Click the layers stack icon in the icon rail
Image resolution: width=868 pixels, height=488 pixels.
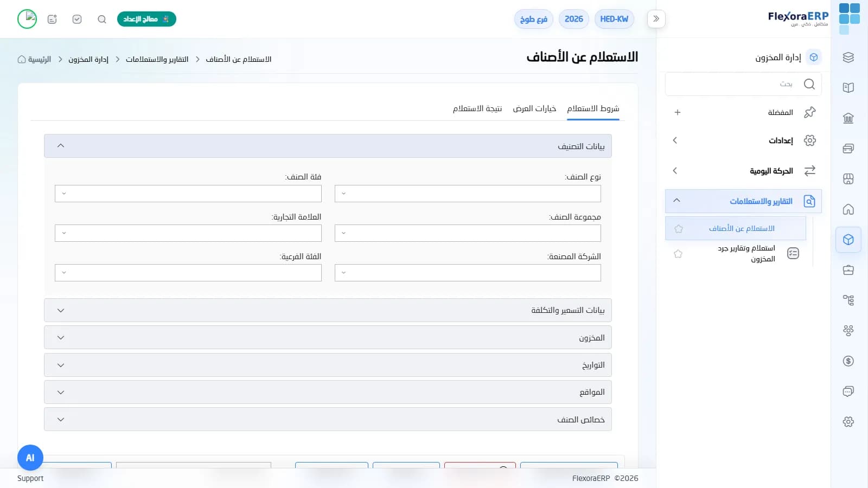(848, 57)
